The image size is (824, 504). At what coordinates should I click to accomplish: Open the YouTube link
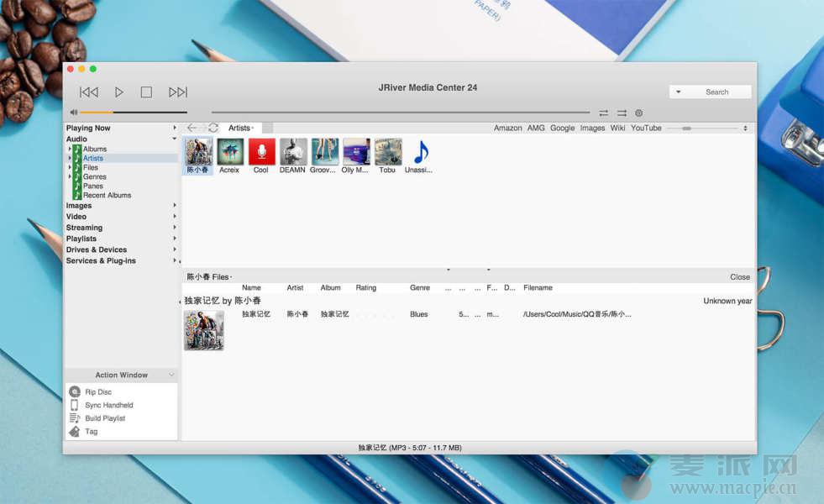click(646, 129)
